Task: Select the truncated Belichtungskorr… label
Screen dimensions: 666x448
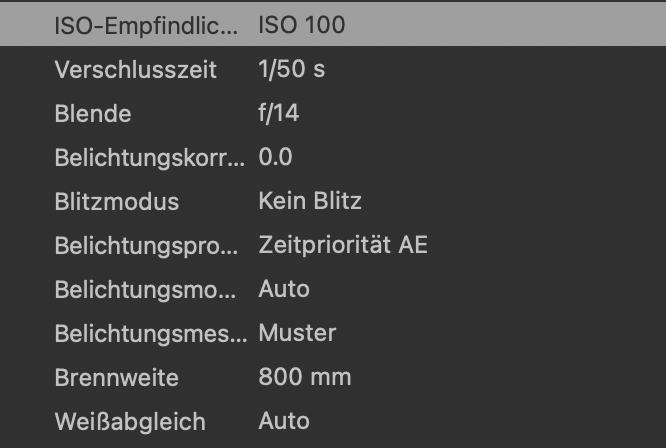Action: click(148, 158)
